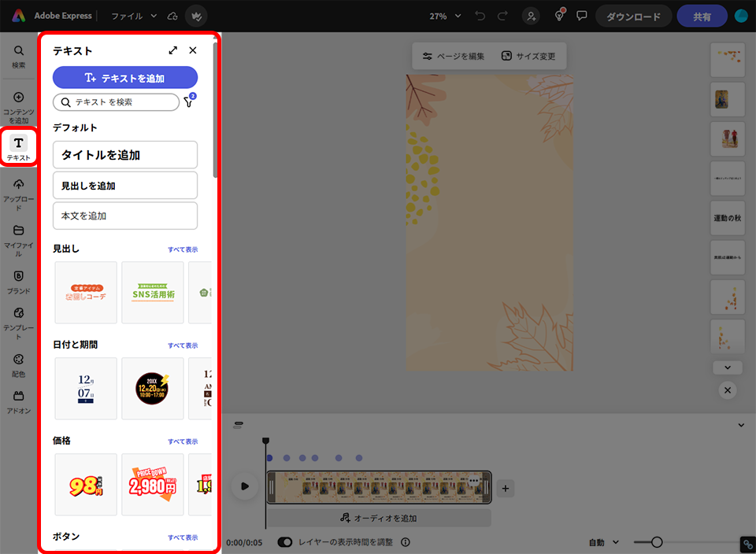Image resolution: width=756 pixels, height=554 pixels.
Task: Click the テキストを検索 search field
Action: click(x=118, y=102)
